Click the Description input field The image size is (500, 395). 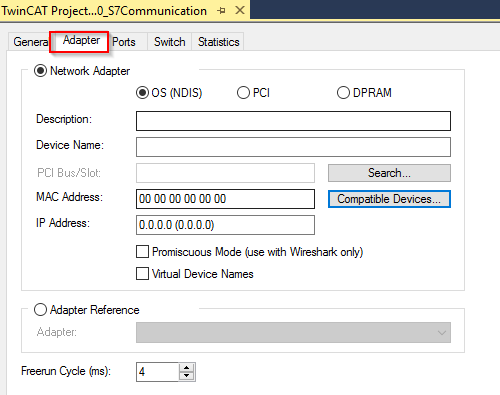[293, 121]
